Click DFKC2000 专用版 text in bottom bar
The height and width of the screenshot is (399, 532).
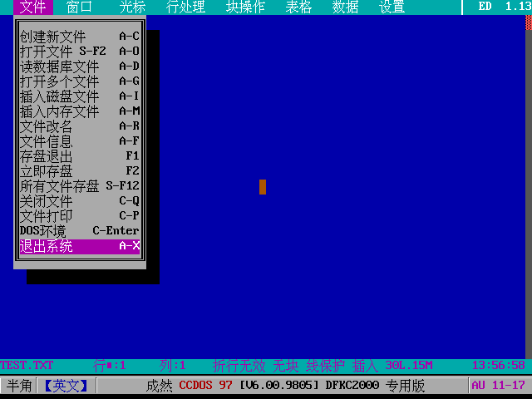375,386
